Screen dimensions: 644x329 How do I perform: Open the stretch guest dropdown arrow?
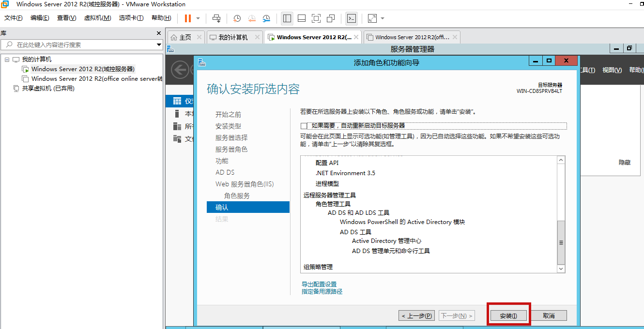click(x=383, y=18)
